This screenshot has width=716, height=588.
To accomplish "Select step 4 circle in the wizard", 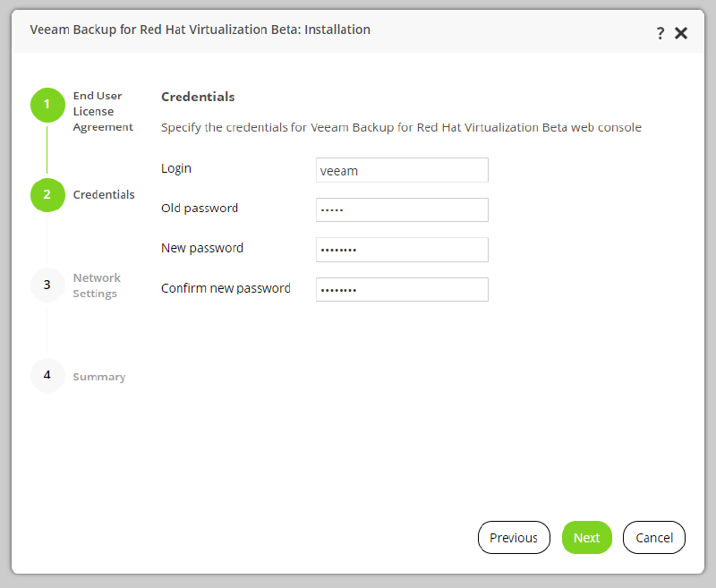I will pyautogui.click(x=47, y=375).
